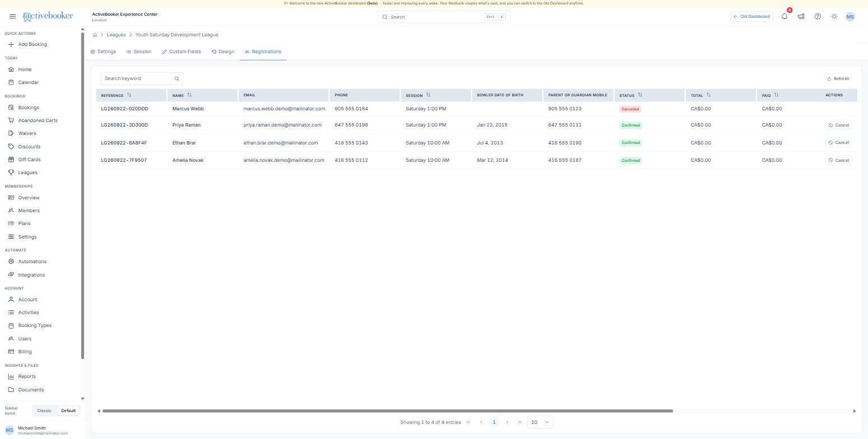
Task: Open the Design tab
Action: [223, 52]
